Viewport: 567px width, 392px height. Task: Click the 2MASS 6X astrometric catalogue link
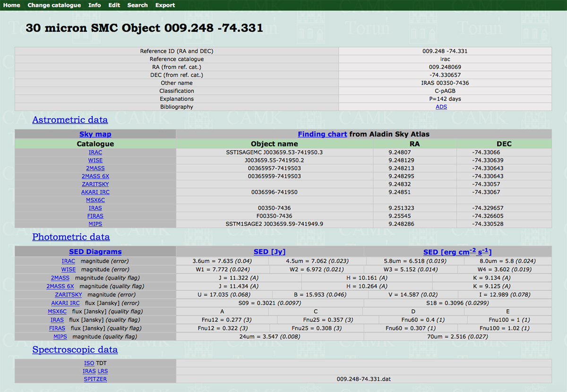95,176
